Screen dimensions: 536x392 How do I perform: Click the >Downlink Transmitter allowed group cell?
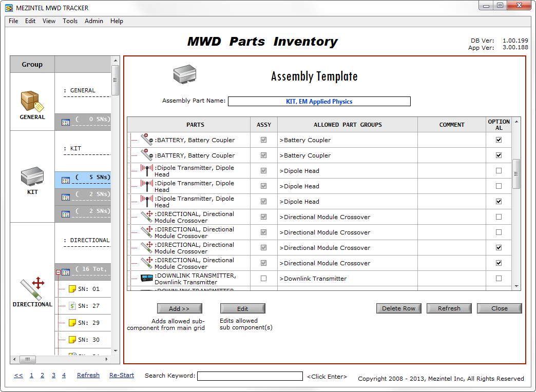[x=348, y=279]
